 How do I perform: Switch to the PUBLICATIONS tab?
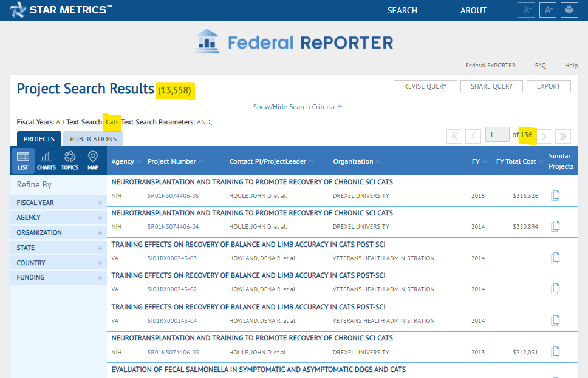[93, 139]
